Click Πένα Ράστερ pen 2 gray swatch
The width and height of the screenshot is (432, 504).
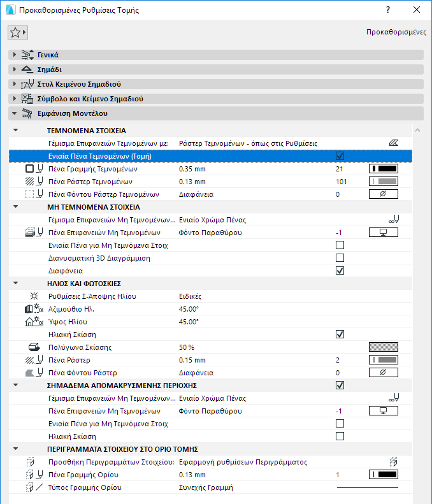coord(384,359)
